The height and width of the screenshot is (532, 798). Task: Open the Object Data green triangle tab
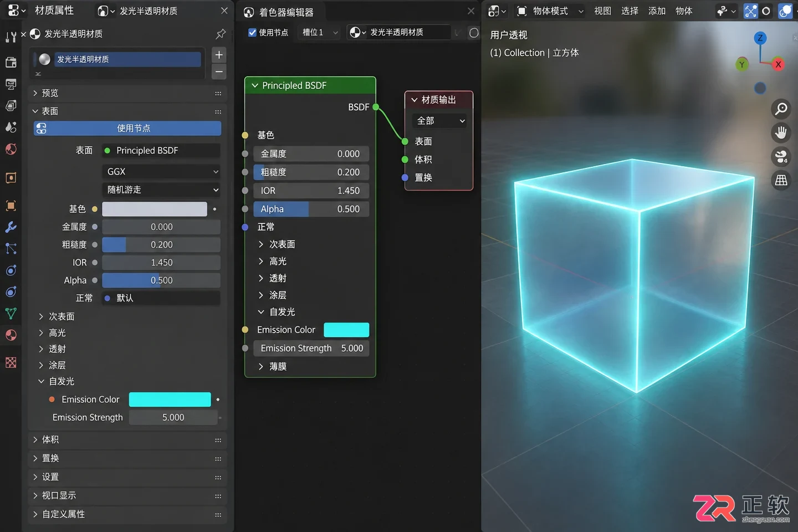click(11, 314)
